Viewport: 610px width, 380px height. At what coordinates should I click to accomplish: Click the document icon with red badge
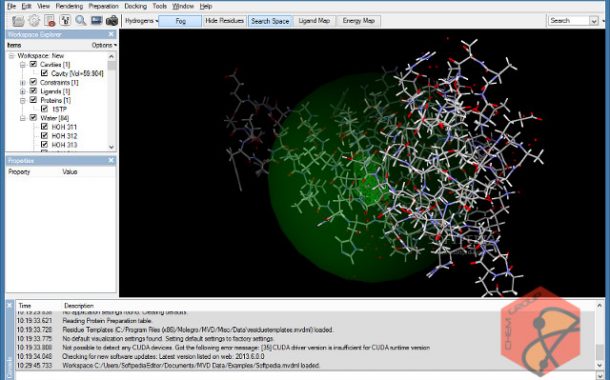click(x=50, y=21)
